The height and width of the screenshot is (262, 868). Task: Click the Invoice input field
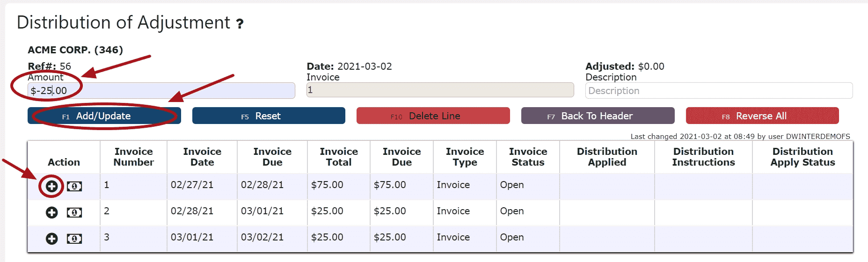(440, 90)
